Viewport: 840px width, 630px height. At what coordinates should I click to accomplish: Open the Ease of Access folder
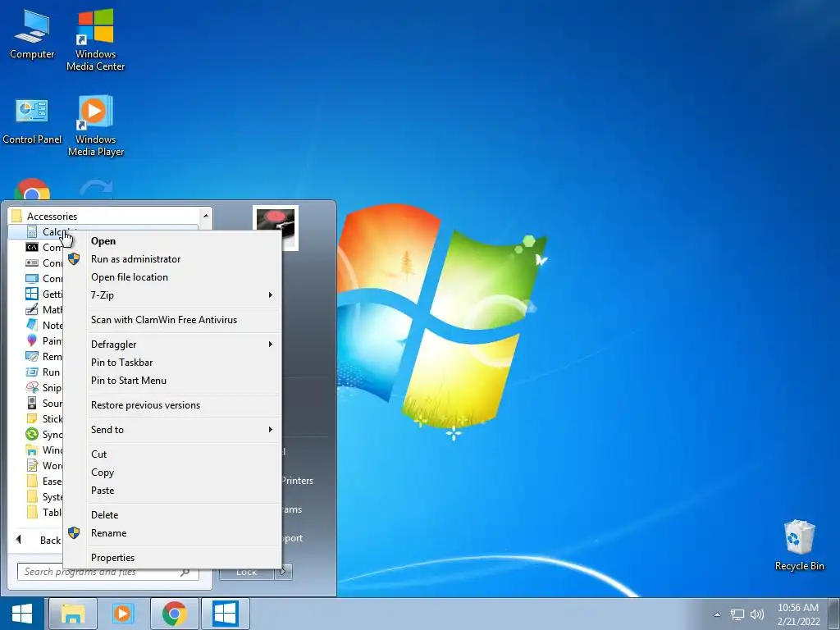pos(44,481)
